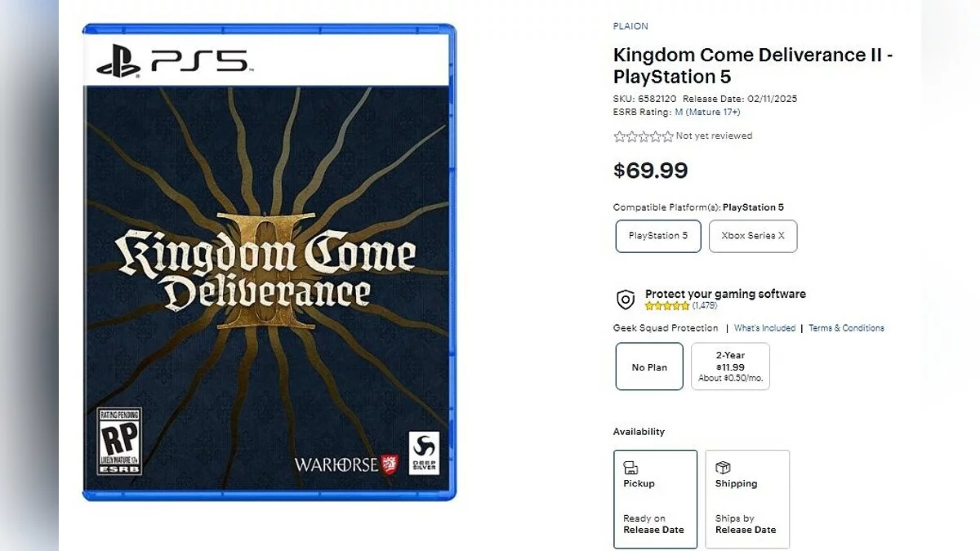Viewport: 980px width, 551px height.
Task: Click the Warhorse studio logo
Action: tap(346, 464)
